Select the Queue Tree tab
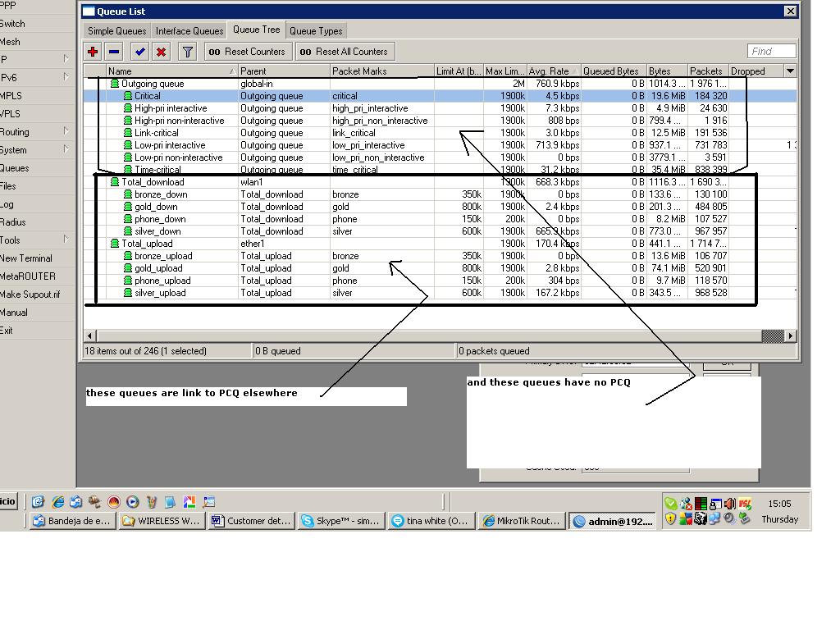 [256, 30]
